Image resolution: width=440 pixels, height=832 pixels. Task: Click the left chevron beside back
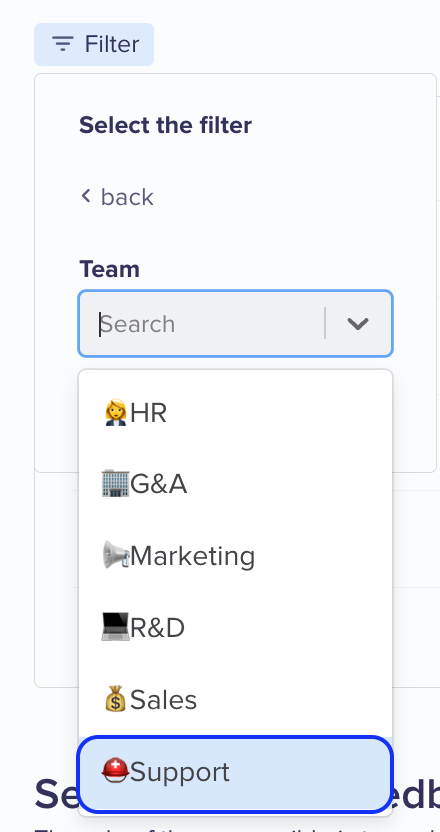[x=85, y=196]
